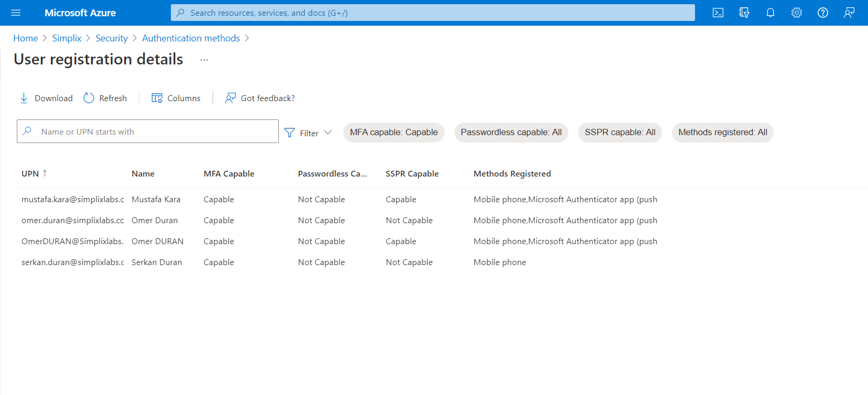Open the notifications bell
Screen dimensions: 868x395
(771, 13)
